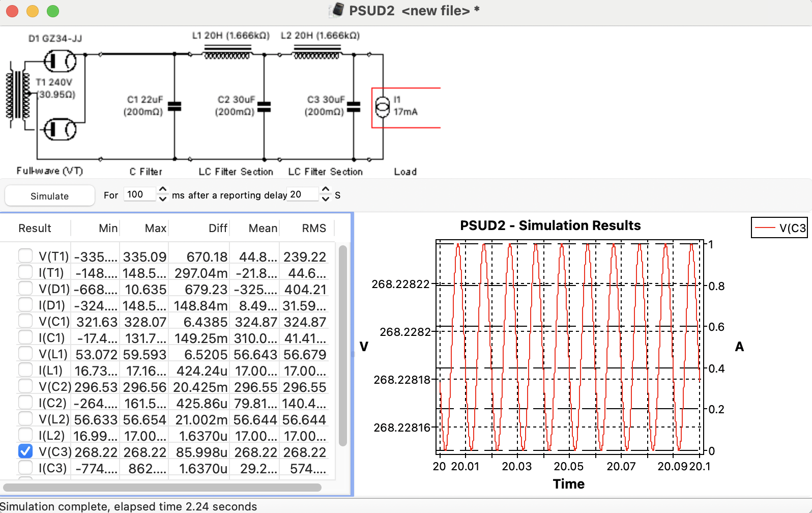The height and width of the screenshot is (513, 812).
Task: Click the results table vertical scrollbar
Action: point(343,346)
